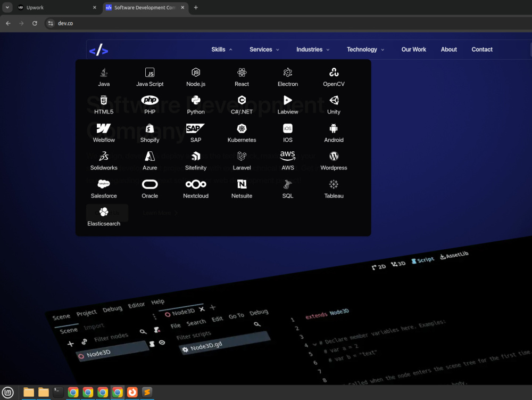Image resolution: width=532 pixels, height=400 pixels.
Task: Open the PHP logo icon
Action: coord(149,100)
